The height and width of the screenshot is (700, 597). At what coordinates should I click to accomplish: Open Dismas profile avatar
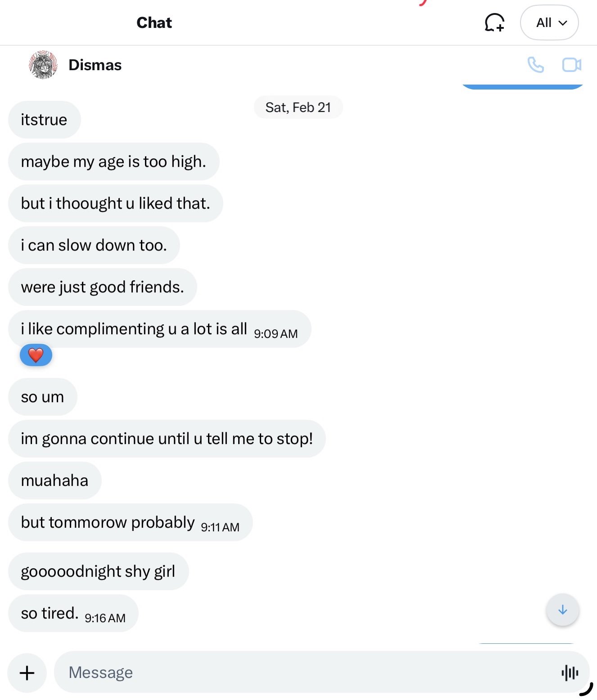click(x=43, y=65)
